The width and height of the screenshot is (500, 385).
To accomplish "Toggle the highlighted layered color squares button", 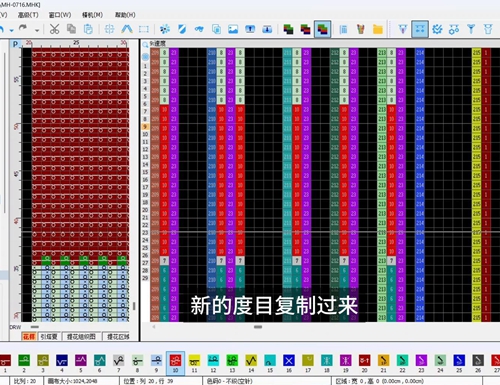I will click(322, 29).
